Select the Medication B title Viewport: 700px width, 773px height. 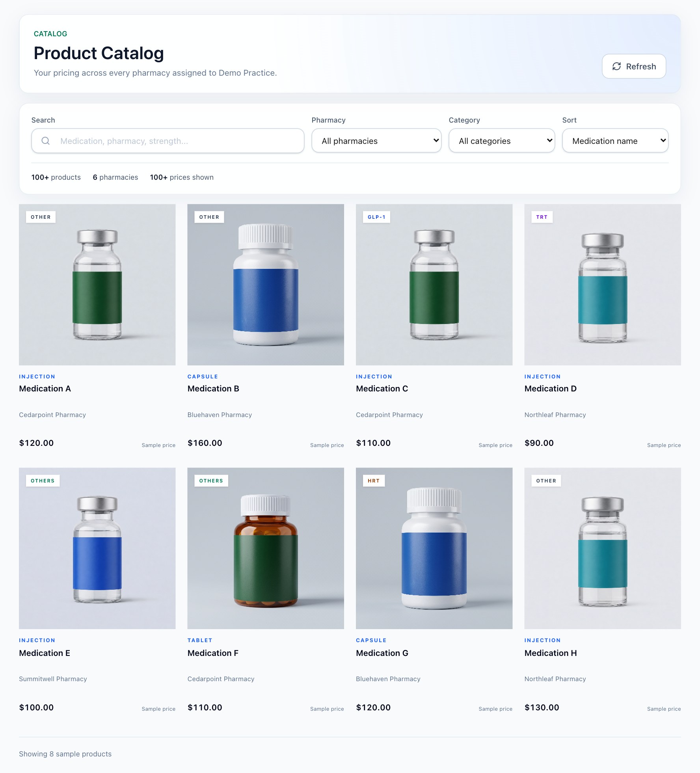213,389
